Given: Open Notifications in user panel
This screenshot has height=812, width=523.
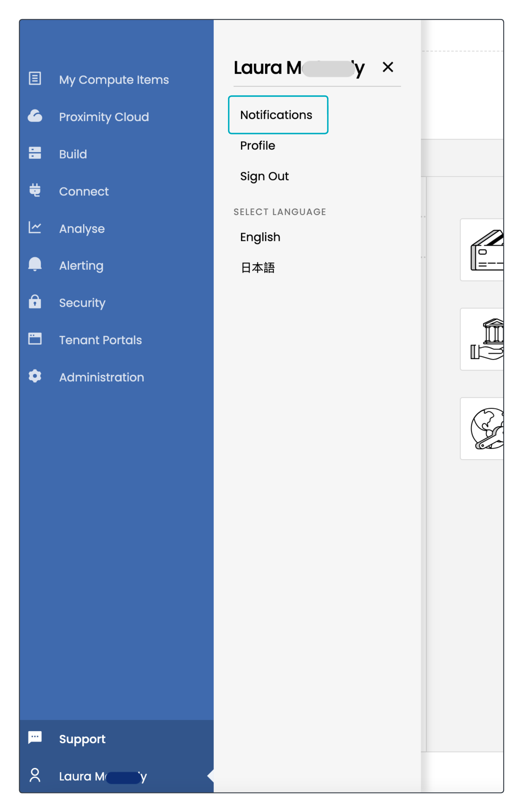Looking at the screenshot, I should (276, 115).
